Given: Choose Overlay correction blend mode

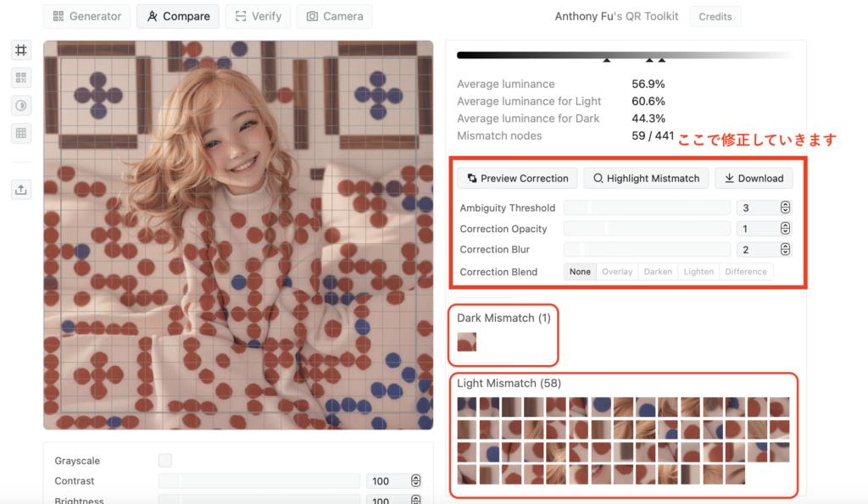Looking at the screenshot, I should click(617, 272).
